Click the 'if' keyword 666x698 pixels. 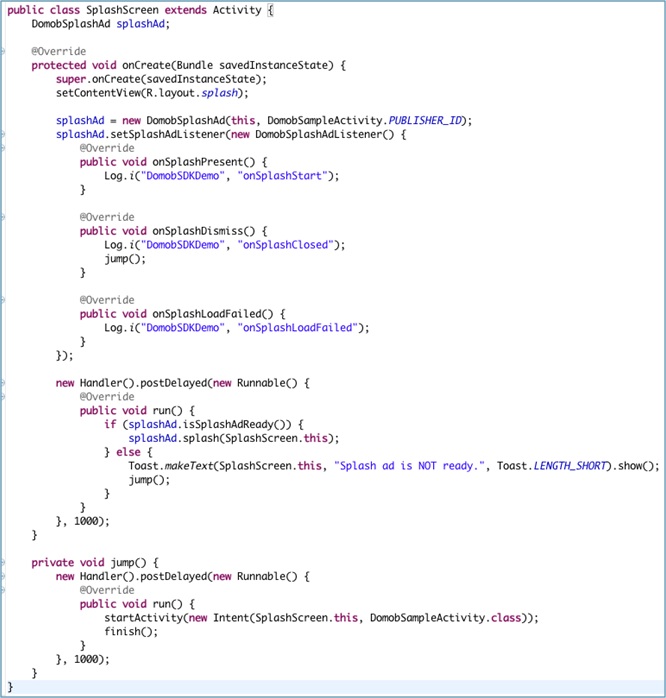point(110,424)
